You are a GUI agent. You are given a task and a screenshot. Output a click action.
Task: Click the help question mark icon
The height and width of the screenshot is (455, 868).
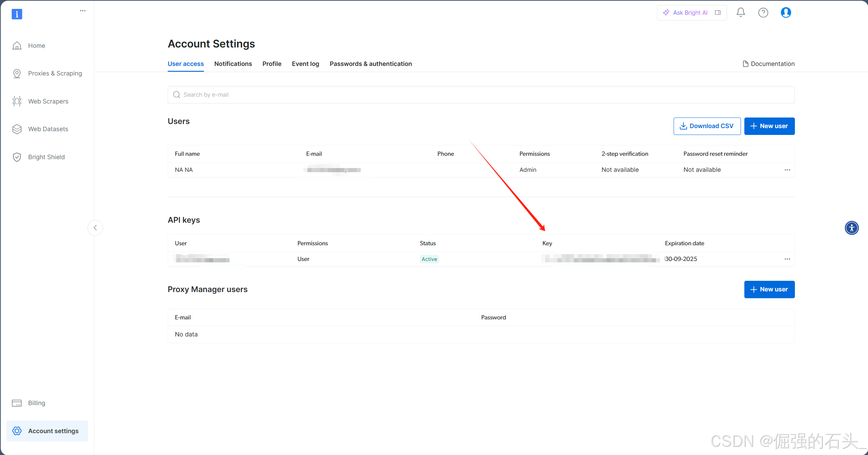(763, 13)
